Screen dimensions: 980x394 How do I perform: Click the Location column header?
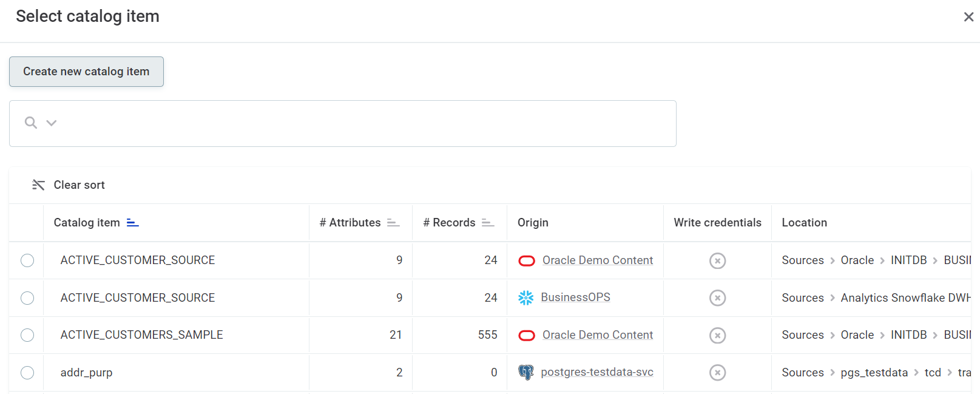coord(804,223)
